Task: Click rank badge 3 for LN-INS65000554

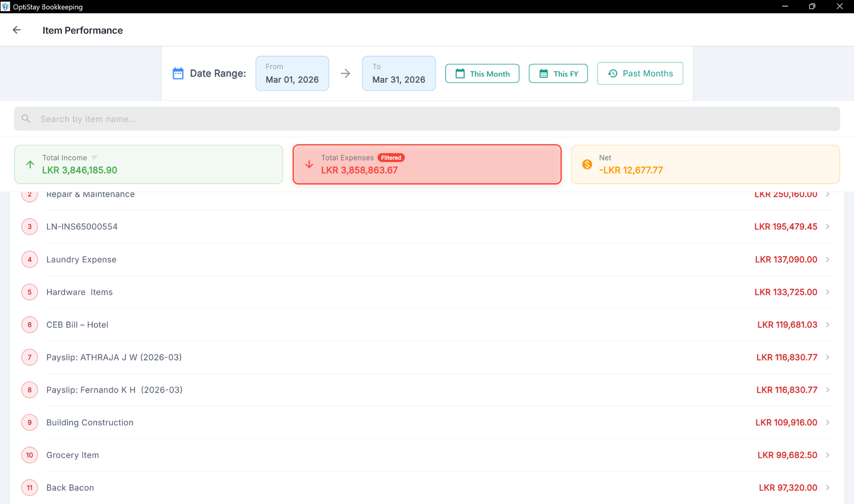Action: click(29, 227)
